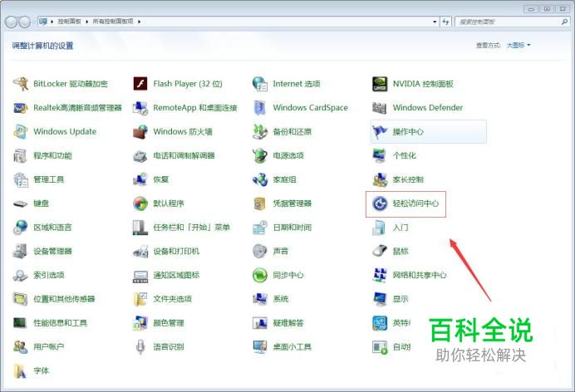Viewport: 575px width, 392px height.
Task: Open 备份和还原 icon
Action: tap(260, 131)
